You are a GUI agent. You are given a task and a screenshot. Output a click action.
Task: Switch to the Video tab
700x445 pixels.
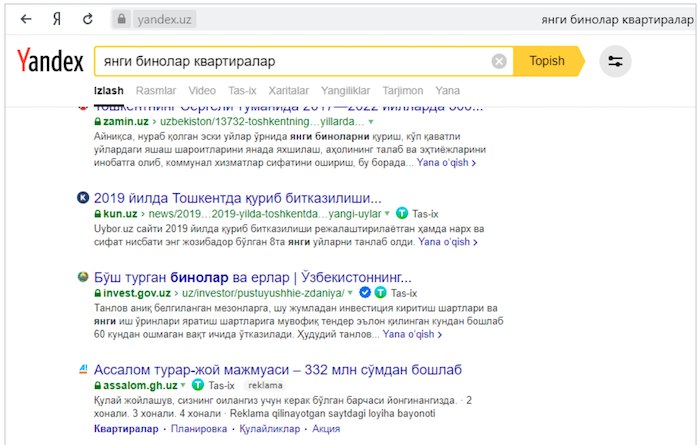(202, 91)
